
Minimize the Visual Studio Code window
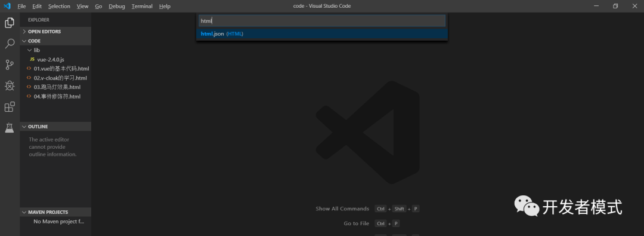pos(596,6)
